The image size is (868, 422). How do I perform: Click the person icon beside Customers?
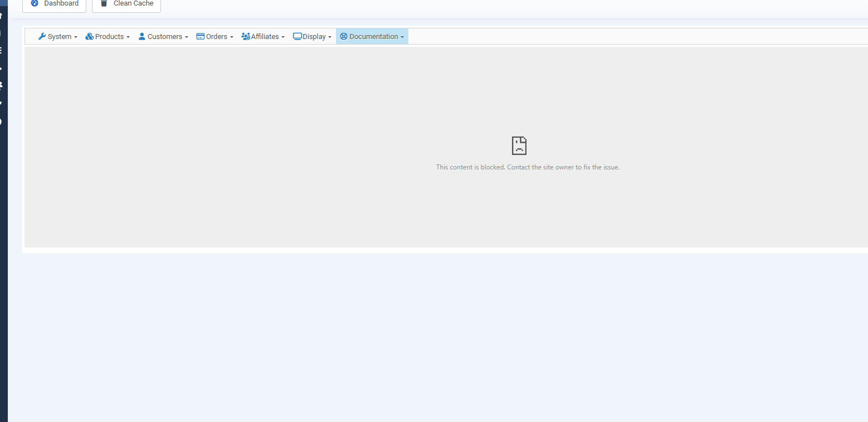tap(142, 36)
